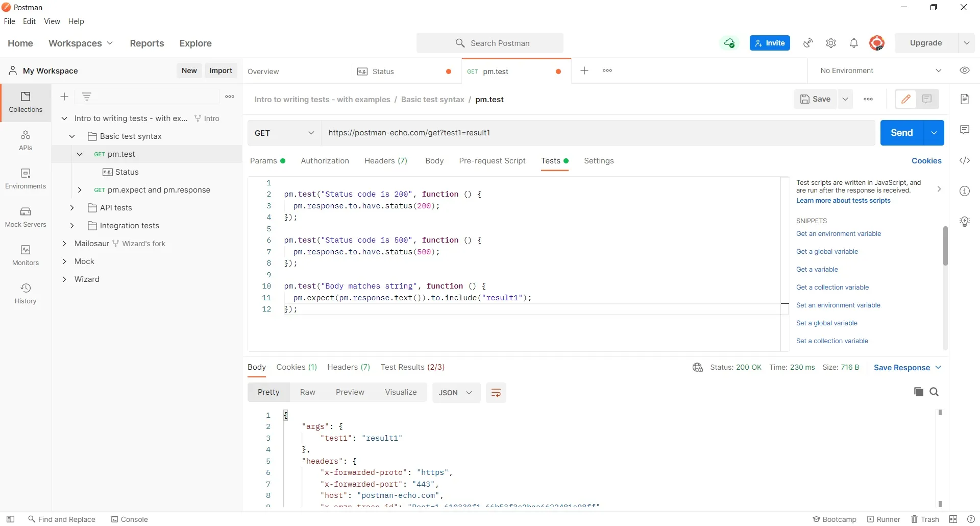
Task: Open Mock Servers from the sidebar
Action: click(26, 217)
